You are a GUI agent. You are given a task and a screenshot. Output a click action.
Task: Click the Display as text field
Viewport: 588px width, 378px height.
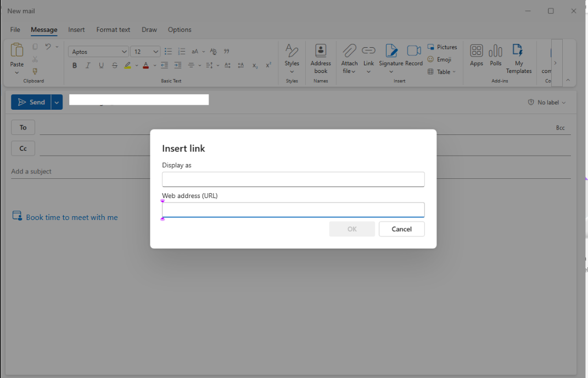coord(293,179)
